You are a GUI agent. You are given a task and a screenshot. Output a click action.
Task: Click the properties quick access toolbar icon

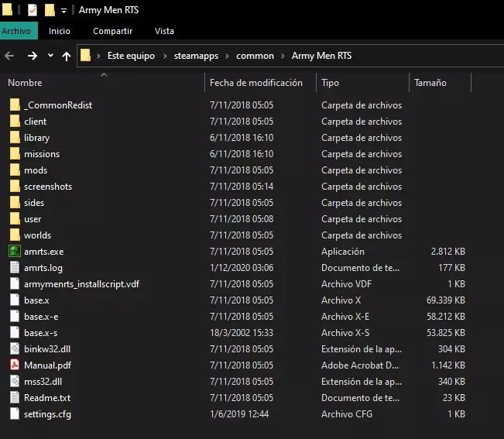33,10
